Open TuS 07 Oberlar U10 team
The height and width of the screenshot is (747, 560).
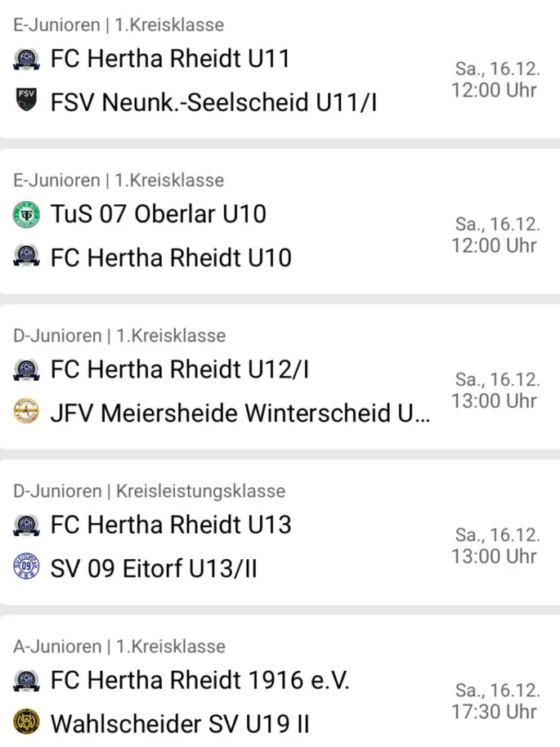pos(159,214)
